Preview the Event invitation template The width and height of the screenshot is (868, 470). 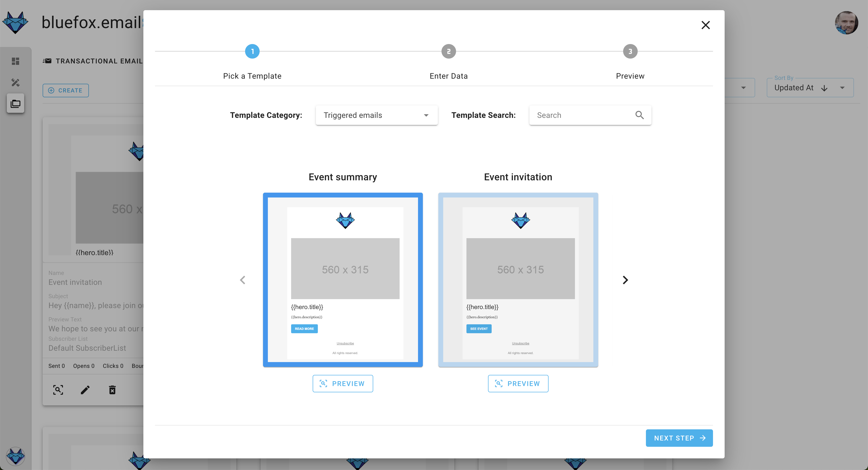click(518, 383)
